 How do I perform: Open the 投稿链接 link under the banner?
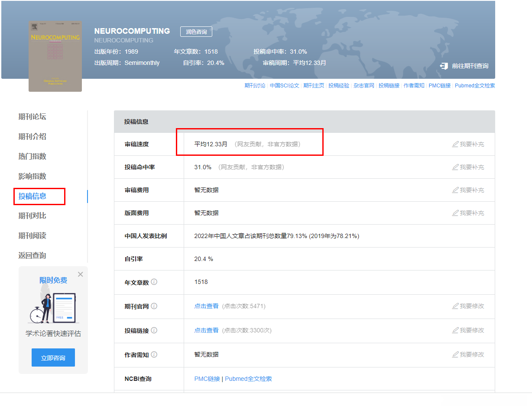click(389, 86)
